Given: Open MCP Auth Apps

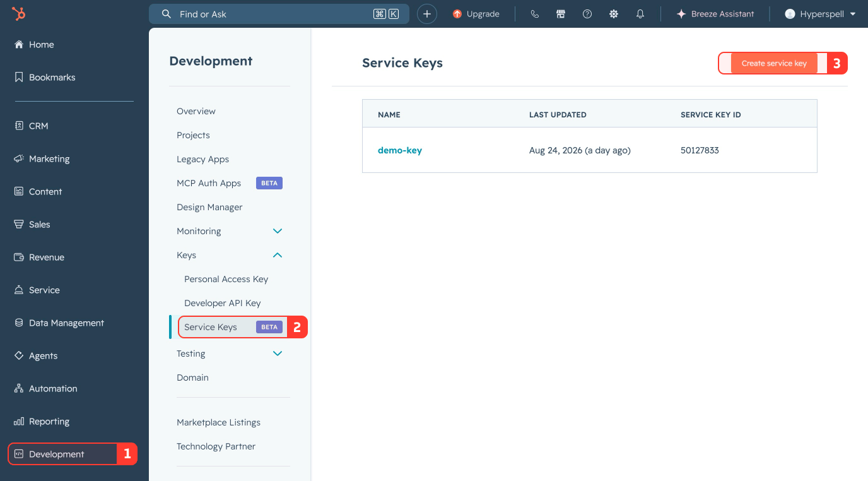Looking at the screenshot, I should click(x=209, y=183).
